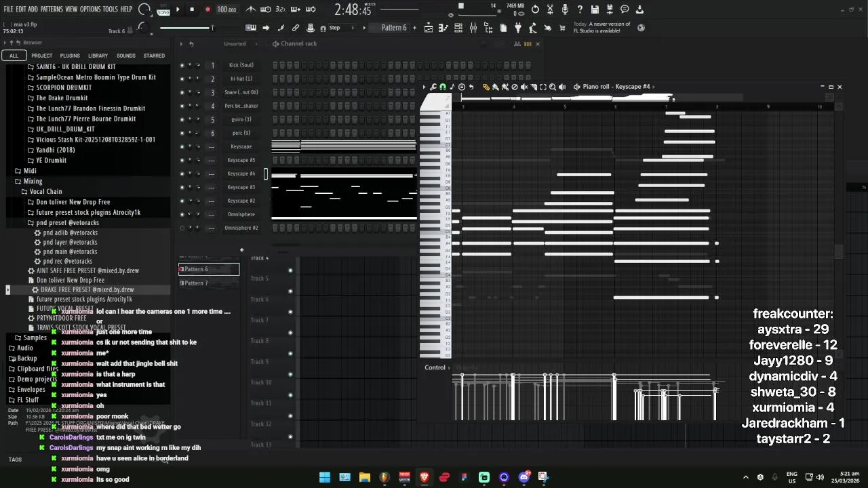The width and height of the screenshot is (868, 488).
Task: Open Windows Start button in taskbar
Action: point(325,477)
